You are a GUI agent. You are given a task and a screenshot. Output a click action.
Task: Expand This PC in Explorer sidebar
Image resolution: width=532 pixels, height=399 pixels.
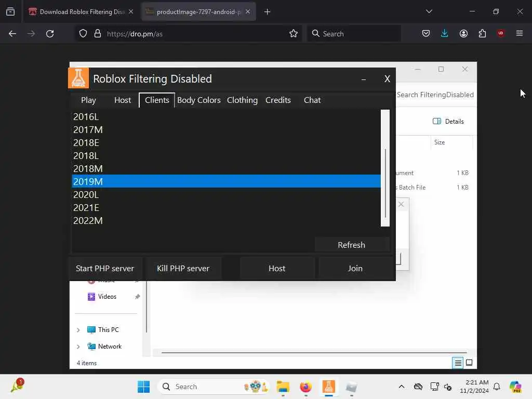78,330
